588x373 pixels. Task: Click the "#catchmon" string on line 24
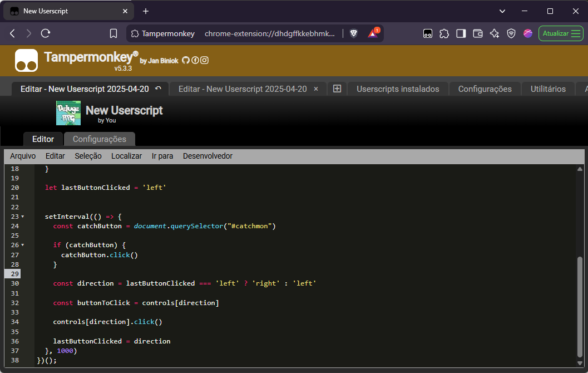pos(249,226)
